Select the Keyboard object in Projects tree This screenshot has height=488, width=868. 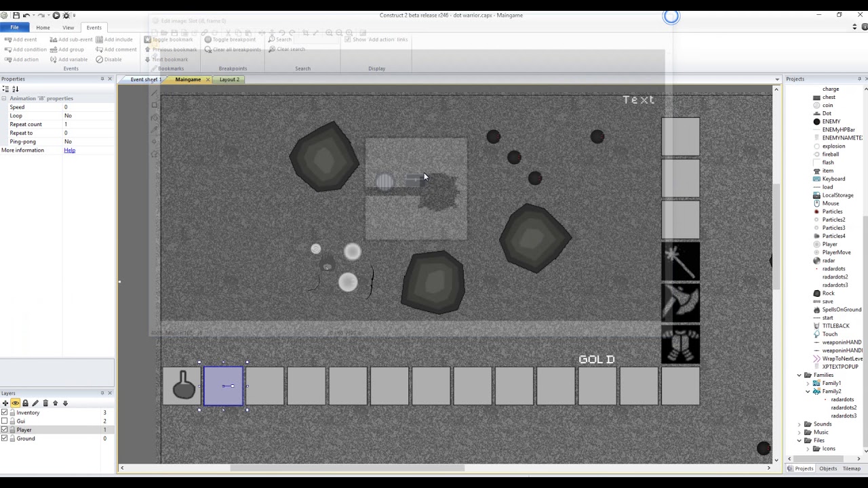coord(833,179)
